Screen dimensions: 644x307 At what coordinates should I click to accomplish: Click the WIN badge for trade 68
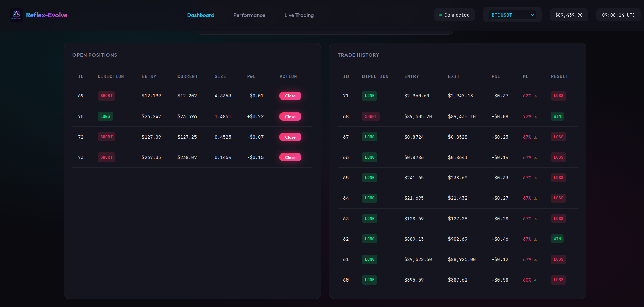(x=557, y=116)
